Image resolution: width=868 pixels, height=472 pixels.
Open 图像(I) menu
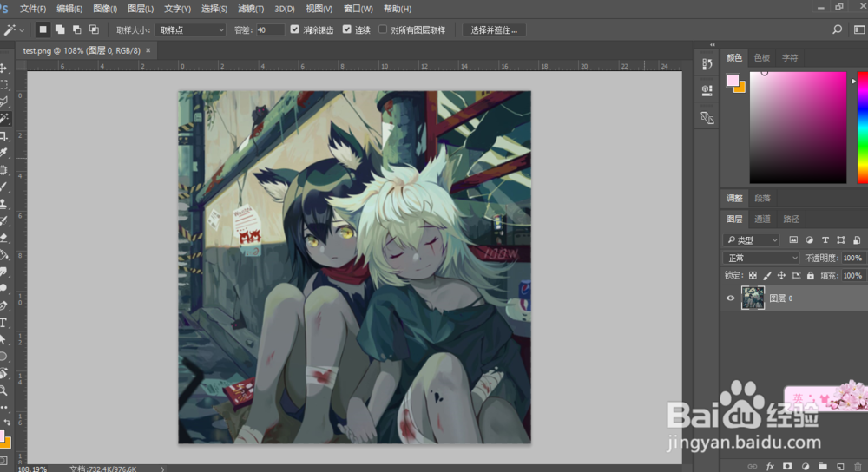(105, 9)
